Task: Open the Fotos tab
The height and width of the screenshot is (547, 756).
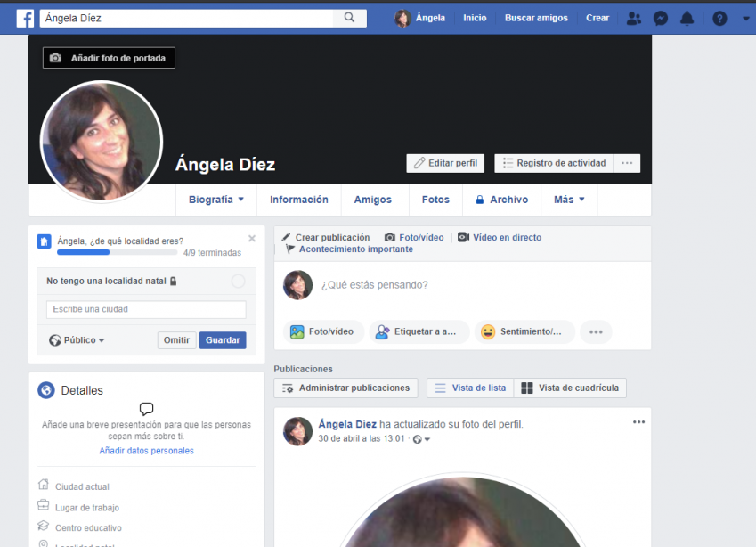Action: [x=435, y=200]
